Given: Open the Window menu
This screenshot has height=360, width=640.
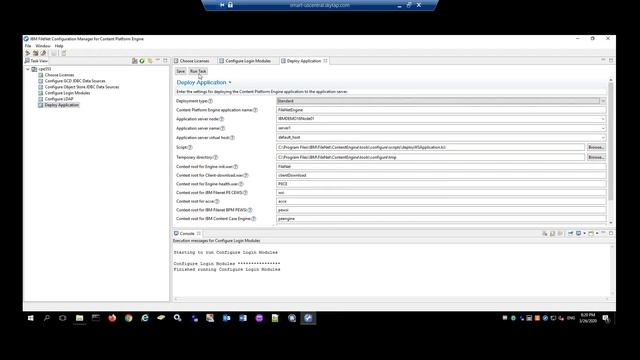Looking at the screenshot, I should (43, 46).
